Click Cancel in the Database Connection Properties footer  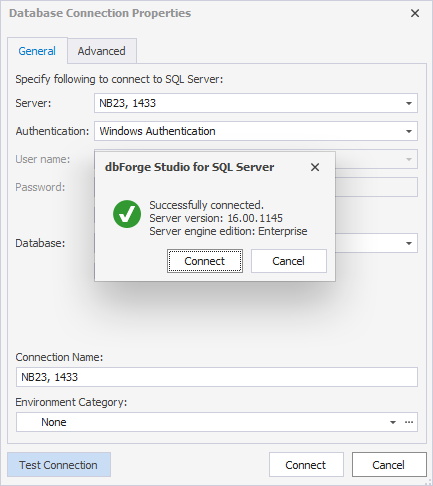389,465
